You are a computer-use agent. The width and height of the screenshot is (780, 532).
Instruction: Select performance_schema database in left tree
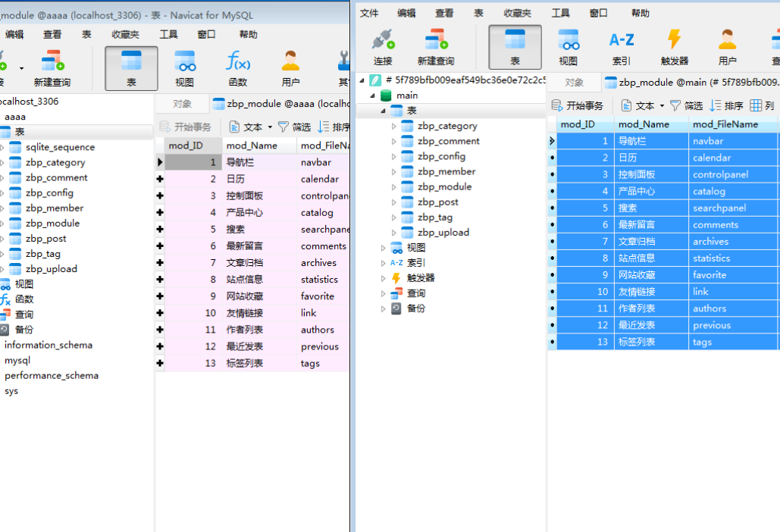coord(52,375)
